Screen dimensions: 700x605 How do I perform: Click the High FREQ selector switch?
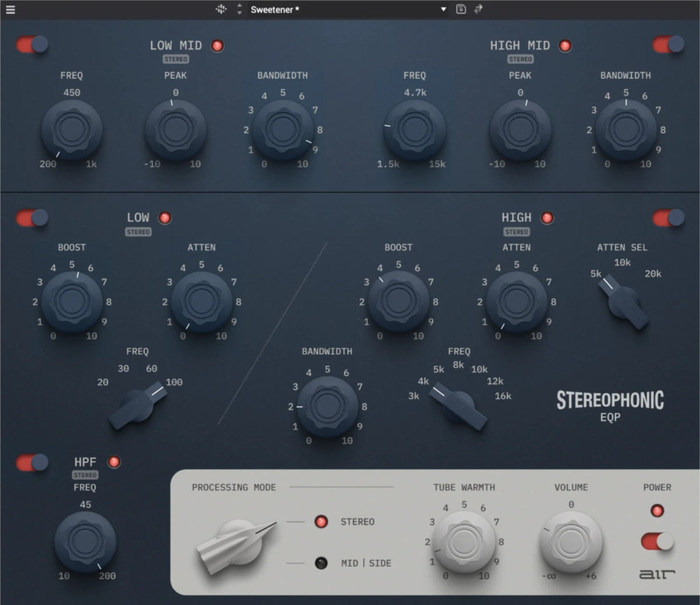coord(458,406)
